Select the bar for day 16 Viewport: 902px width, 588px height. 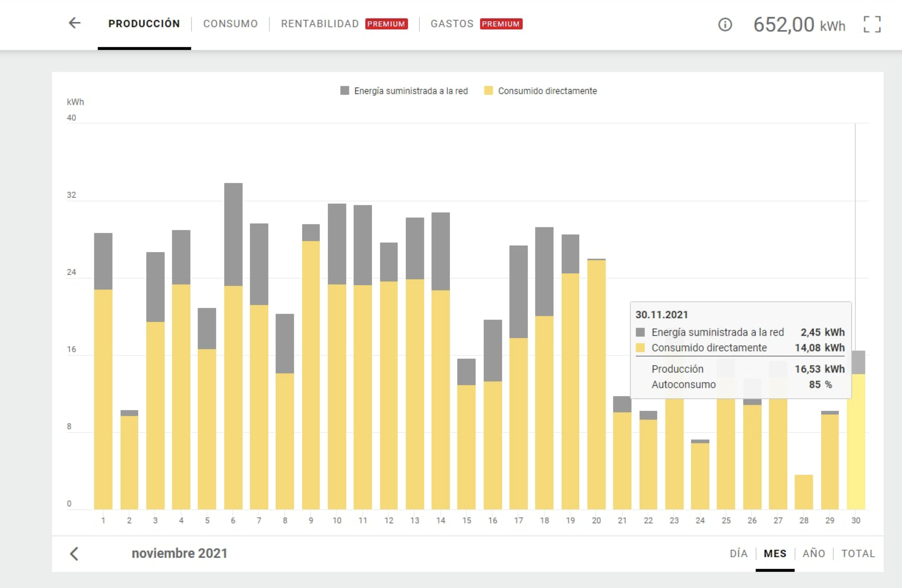point(493,415)
